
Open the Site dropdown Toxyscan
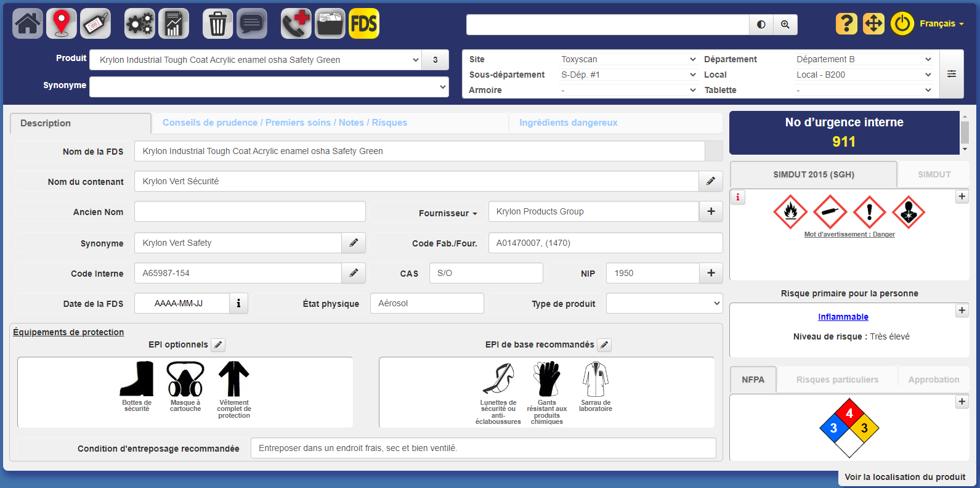628,59
